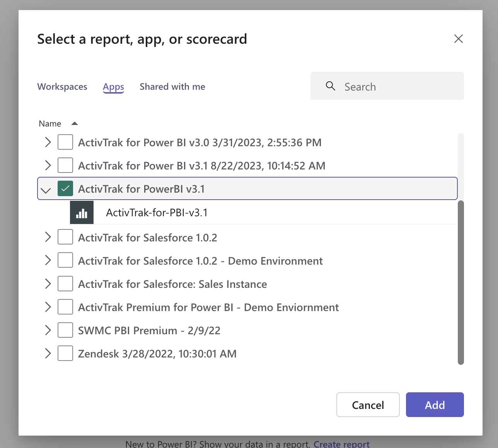This screenshot has height=448, width=498.
Task: Expand ActivTrak Premium for Power BI Demo row
Action: (x=48, y=307)
